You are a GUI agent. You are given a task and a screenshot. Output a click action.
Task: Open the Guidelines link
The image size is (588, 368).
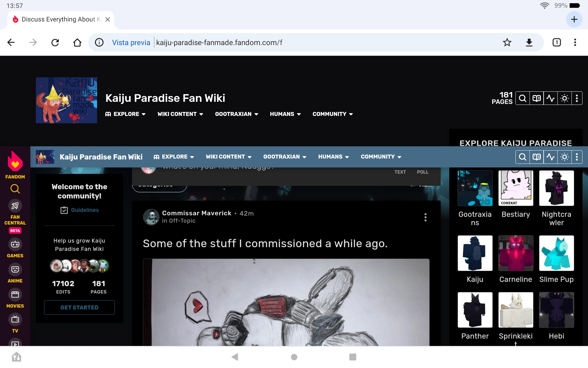pos(85,210)
